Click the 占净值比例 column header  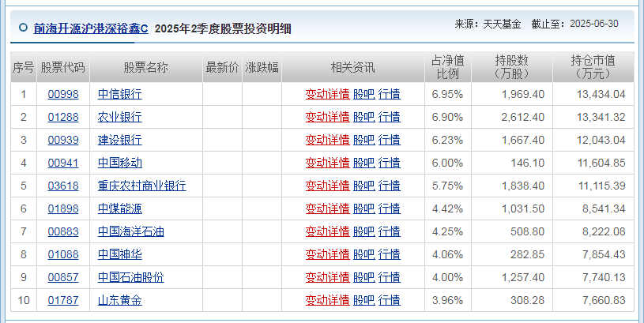[x=448, y=67]
